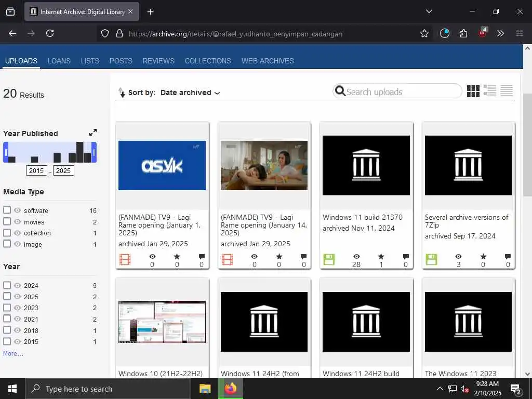List all tabs dropdown arrow
Screen dimensions: 532x399
point(429,11)
